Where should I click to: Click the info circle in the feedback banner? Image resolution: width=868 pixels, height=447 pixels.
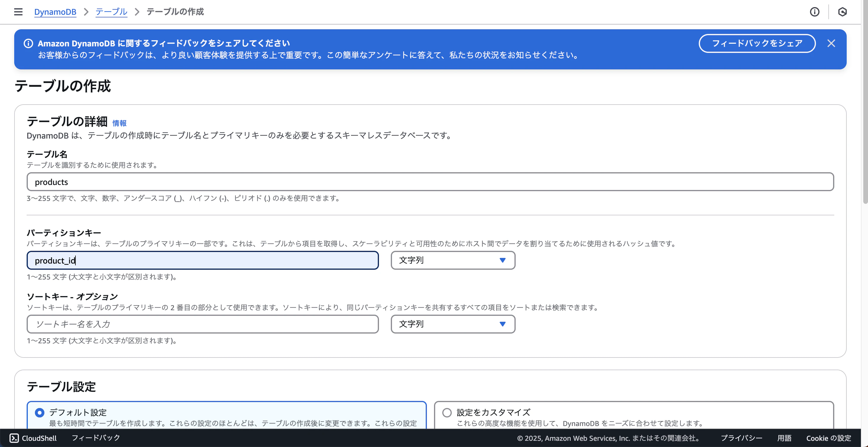(28, 43)
